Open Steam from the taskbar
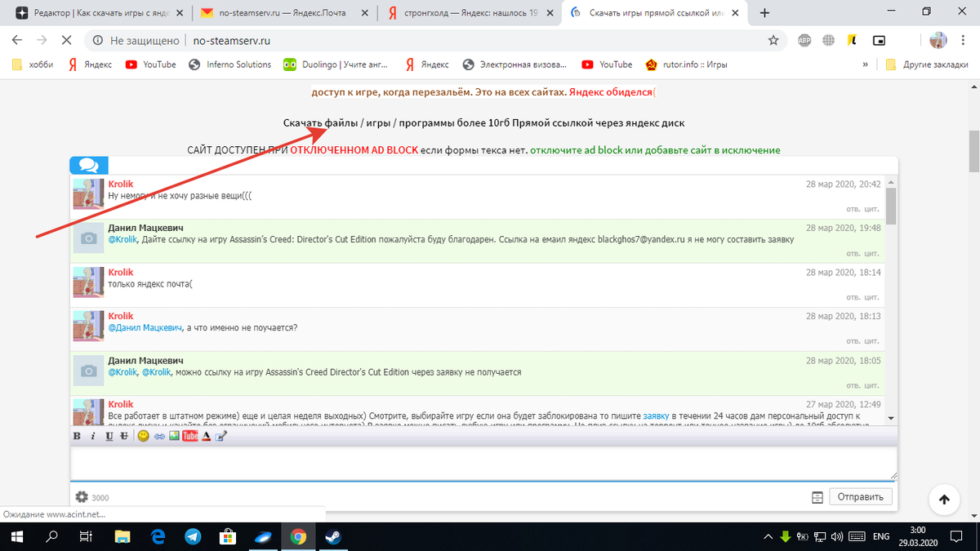The height and width of the screenshot is (551, 980). pyautogui.click(x=333, y=536)
